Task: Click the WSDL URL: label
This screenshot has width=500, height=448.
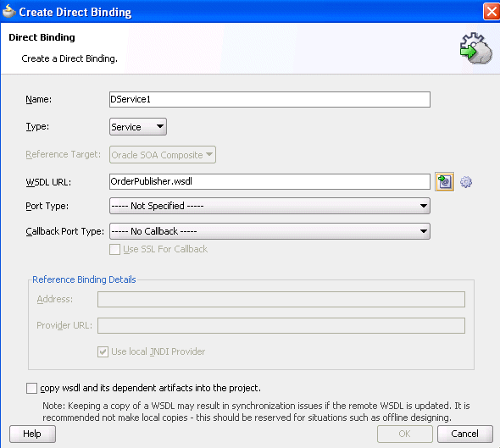Action: (48, 182)
